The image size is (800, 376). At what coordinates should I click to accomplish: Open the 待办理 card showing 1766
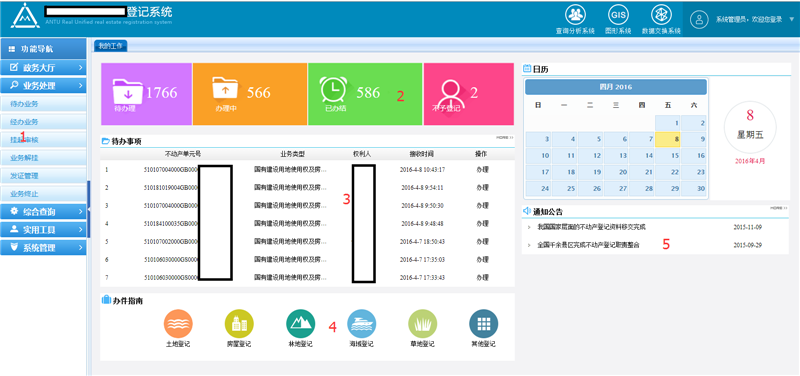(x=146, y=94)
